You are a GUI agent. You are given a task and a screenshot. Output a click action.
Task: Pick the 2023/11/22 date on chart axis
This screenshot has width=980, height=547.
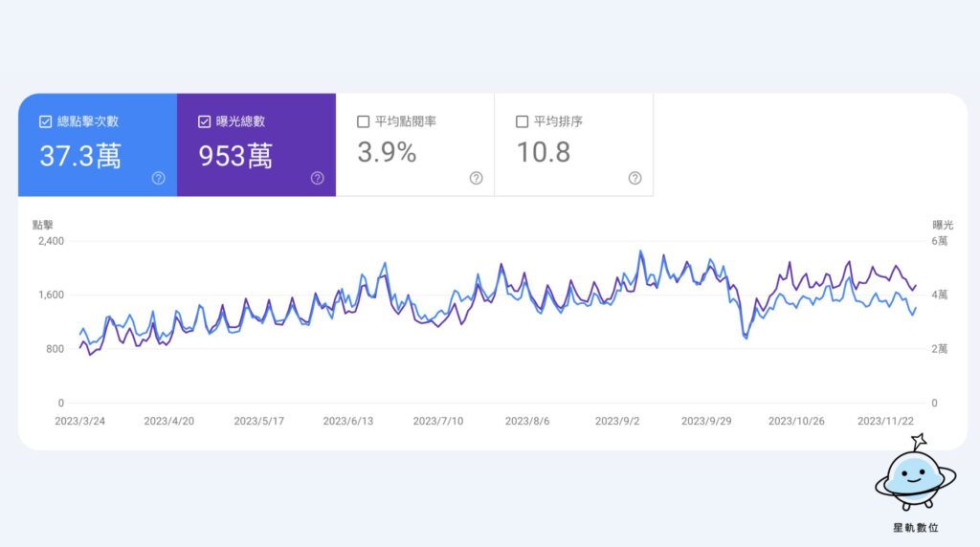[x=885, y=421]
